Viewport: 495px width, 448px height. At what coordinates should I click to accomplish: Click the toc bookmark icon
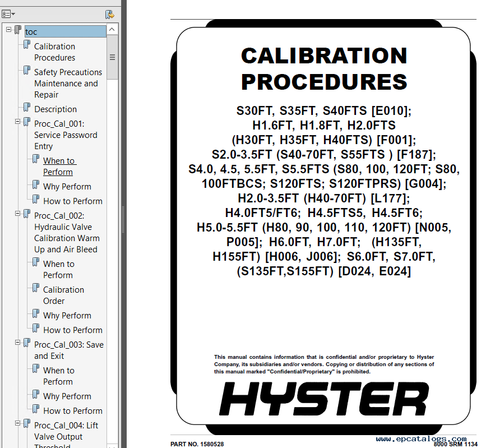18,30
